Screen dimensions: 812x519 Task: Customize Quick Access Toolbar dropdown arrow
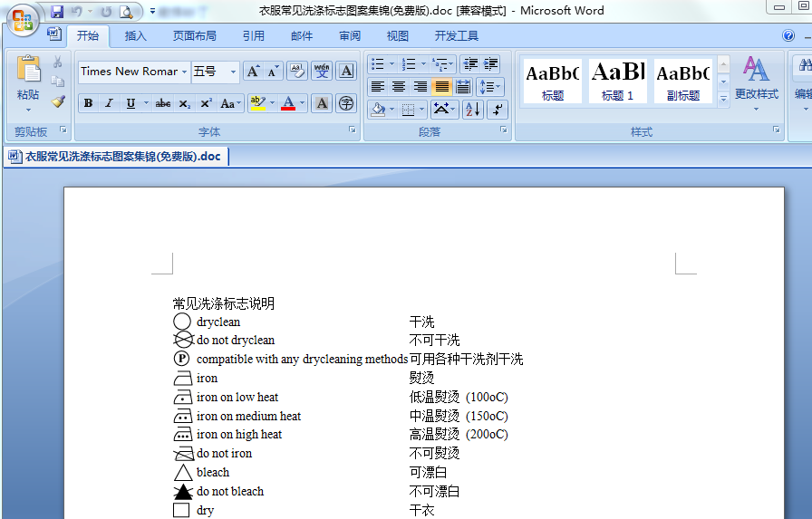coord(152,11)
